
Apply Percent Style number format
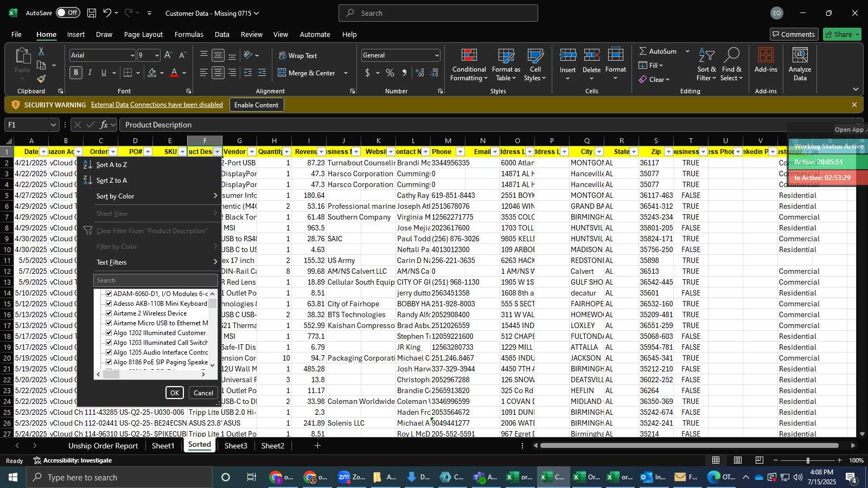[390, 73]
